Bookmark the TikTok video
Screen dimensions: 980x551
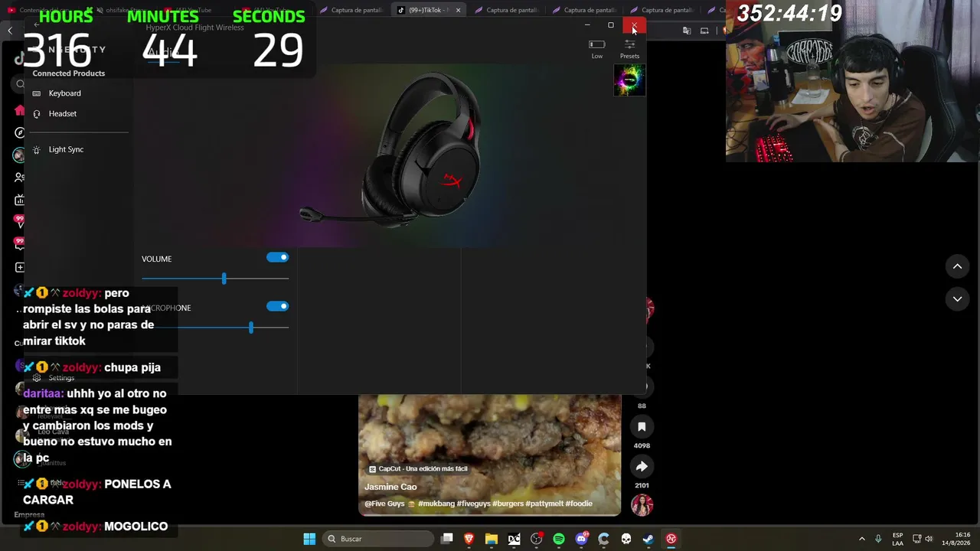(x=642, y=427)
